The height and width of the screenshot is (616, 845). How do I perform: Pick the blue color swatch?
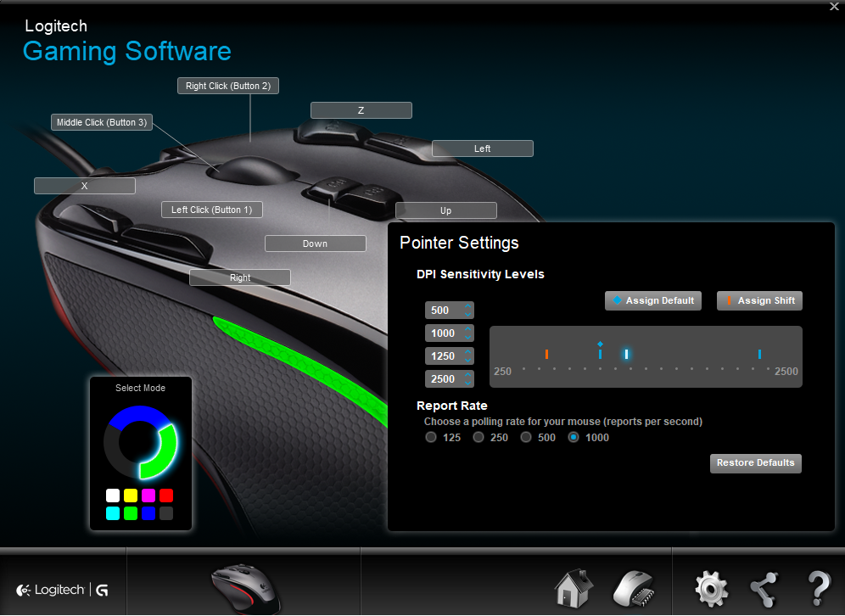[x=148, y=513]
